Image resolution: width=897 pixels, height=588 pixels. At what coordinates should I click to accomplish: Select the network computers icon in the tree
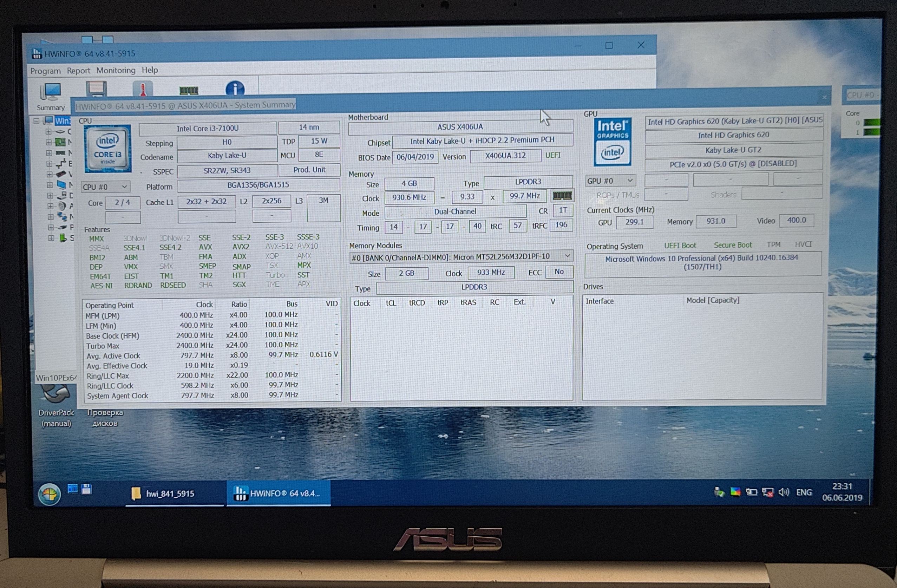[62, 216]
